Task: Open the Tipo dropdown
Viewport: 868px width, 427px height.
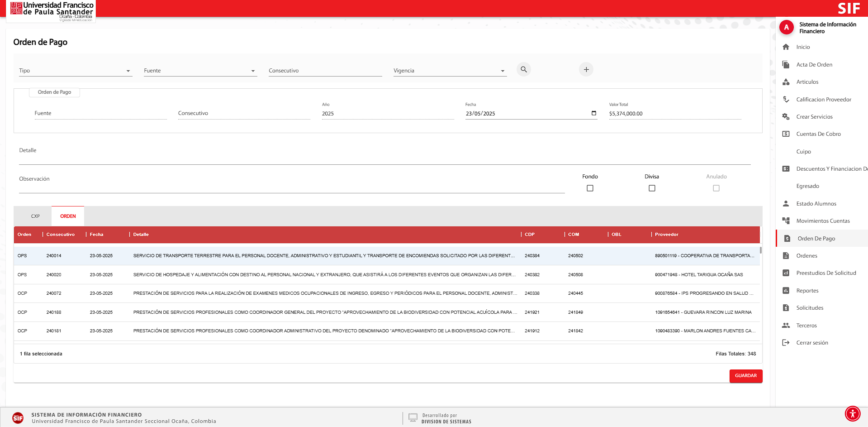Action: point(76,71)
